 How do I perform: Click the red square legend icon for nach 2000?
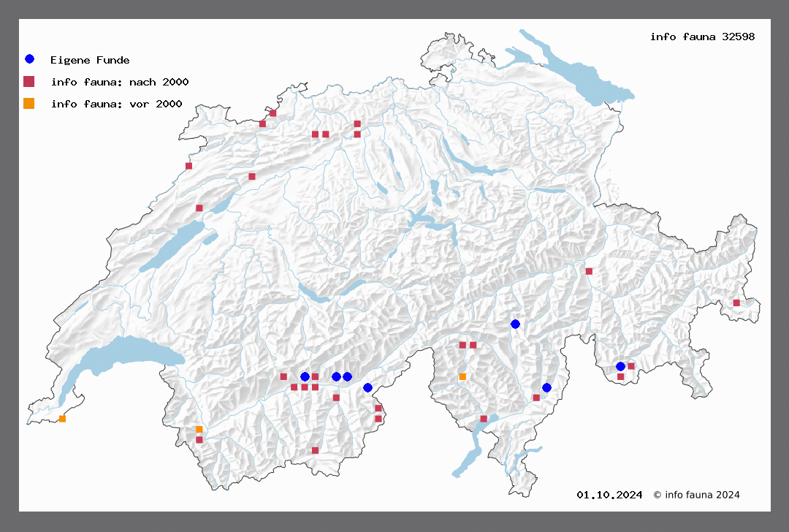pos(29,82)
